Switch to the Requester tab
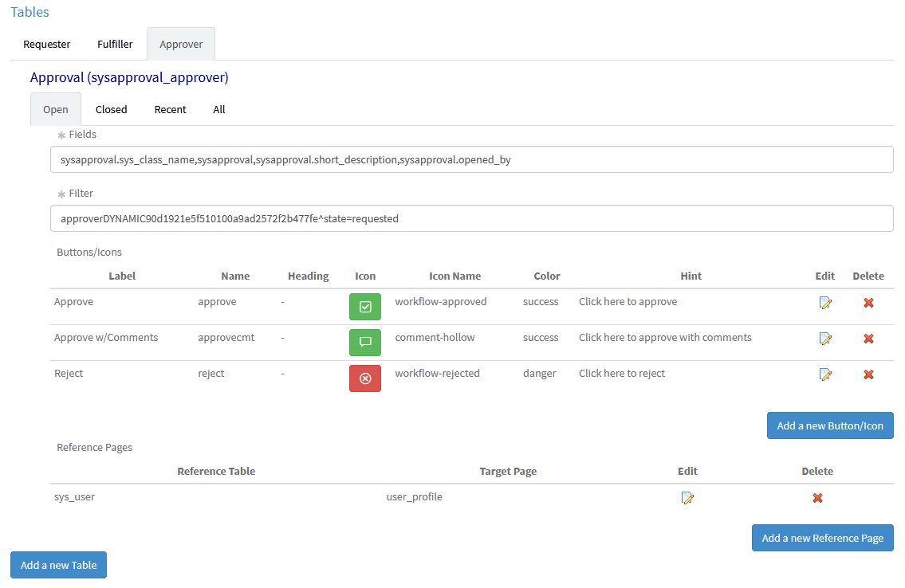 46,44
